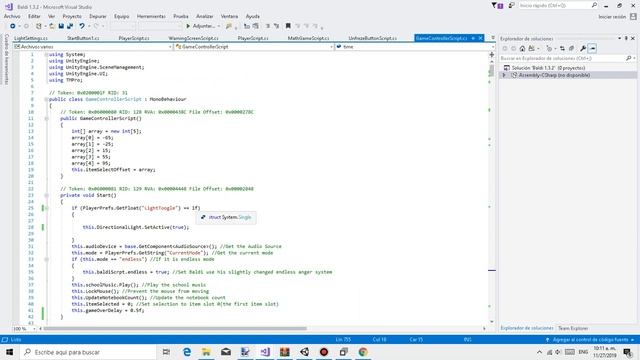Viewport: 640px width, 360px height.
Task: Click the Solution Explorer Home icon
Action: tap(522, 49)
